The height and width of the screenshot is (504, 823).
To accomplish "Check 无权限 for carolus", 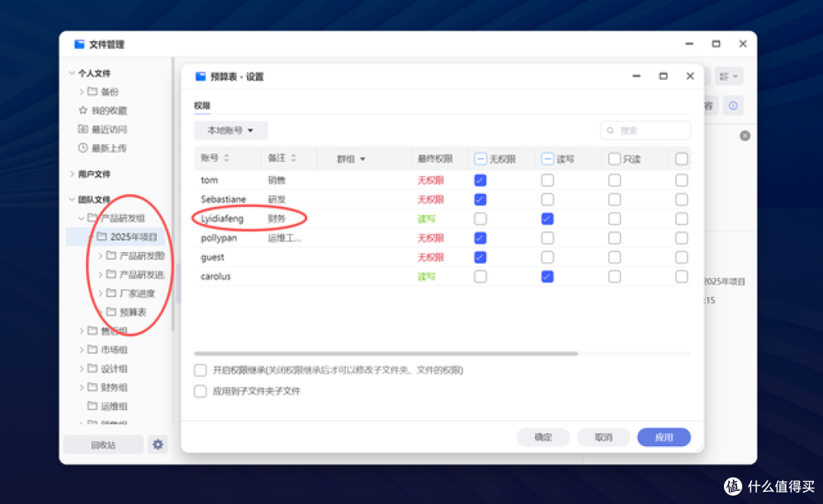I will pyautogui.click(x=480, y=276).
